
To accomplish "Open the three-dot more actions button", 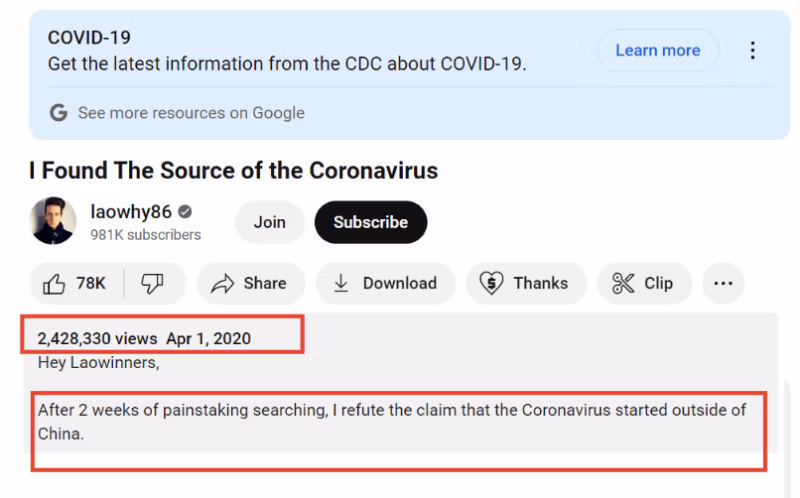I will pyautogui.click(x=723, y=284).
